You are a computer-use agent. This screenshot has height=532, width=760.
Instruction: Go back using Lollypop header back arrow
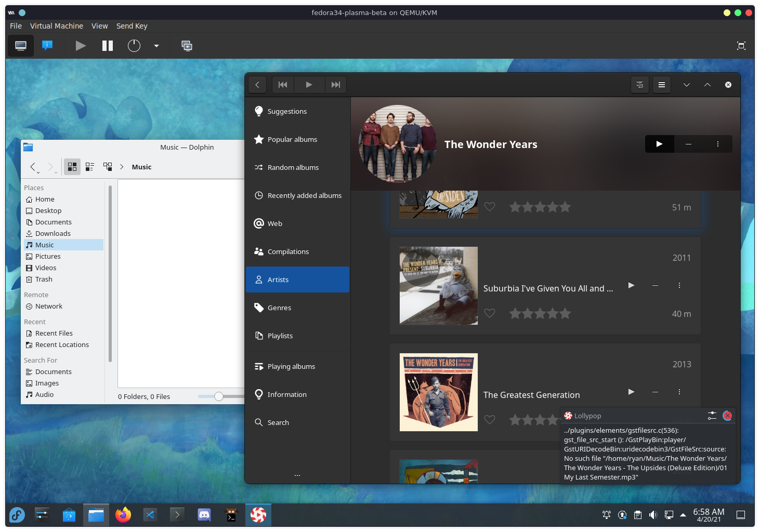257,85
